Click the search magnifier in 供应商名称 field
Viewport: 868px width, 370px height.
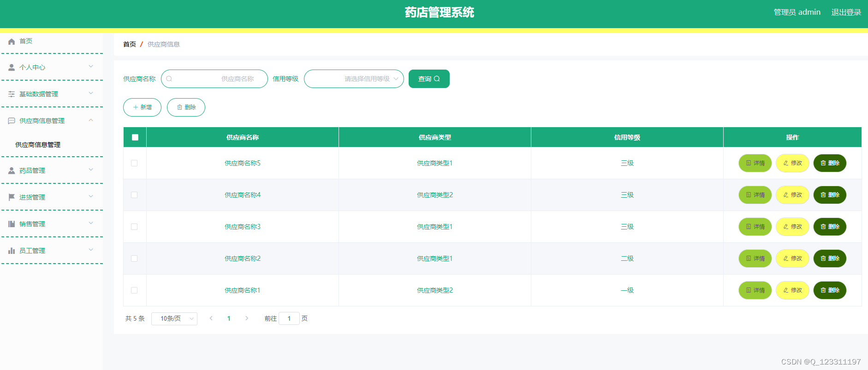[169, 79]
